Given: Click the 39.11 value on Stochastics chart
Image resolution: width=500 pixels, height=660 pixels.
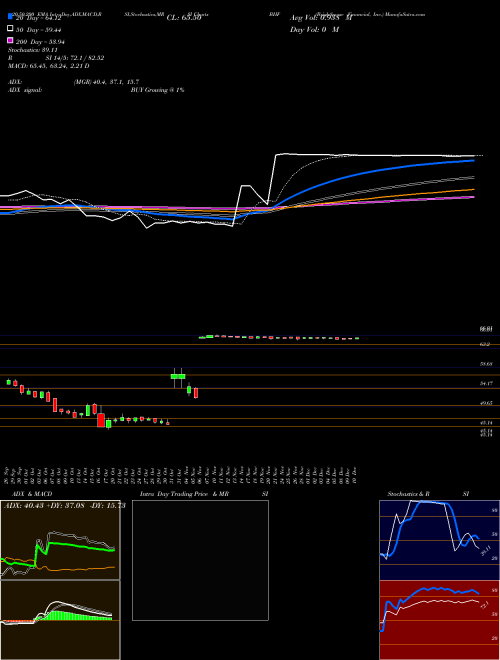Looking at the screenshot, I should [x=487, y=551].
